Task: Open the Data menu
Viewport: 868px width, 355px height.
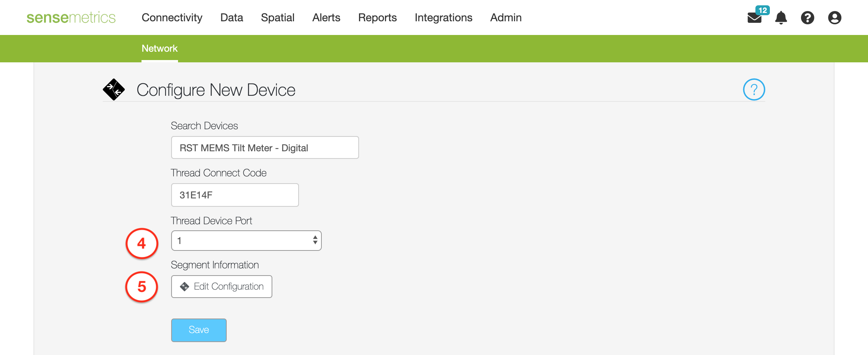Action: tap(231, 17)
